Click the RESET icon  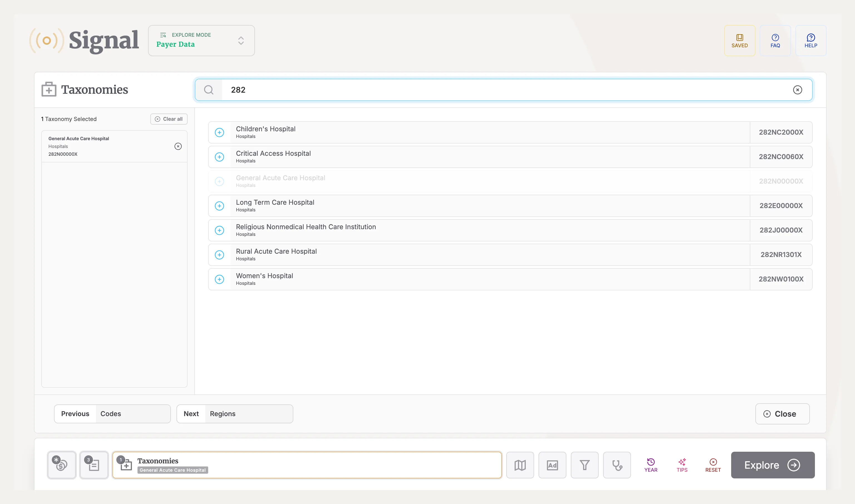(713, 465)
